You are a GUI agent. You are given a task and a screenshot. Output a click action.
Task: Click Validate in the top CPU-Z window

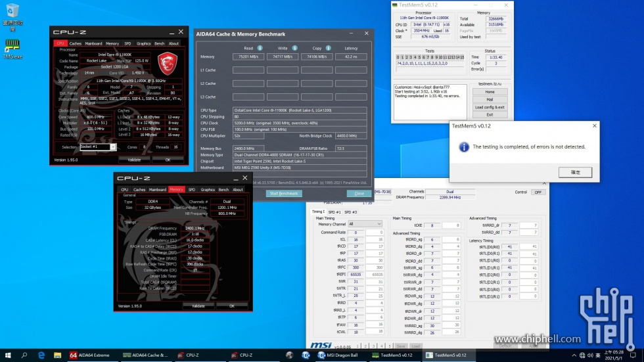point(134,160)
